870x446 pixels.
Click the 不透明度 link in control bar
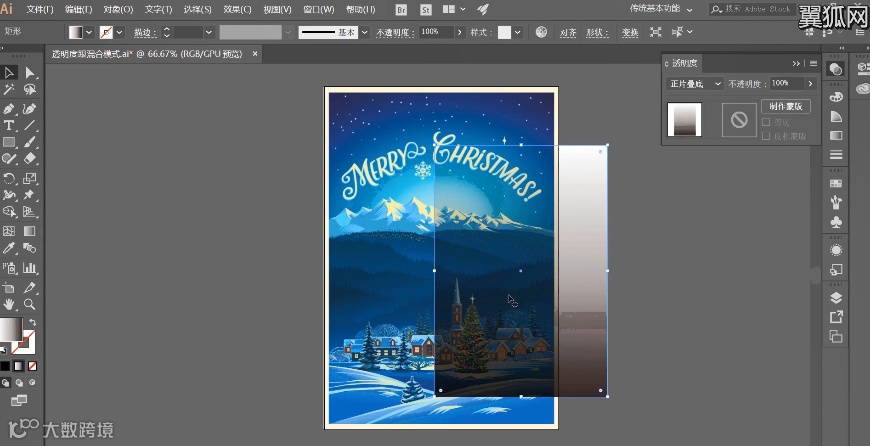tap(395, 33)
